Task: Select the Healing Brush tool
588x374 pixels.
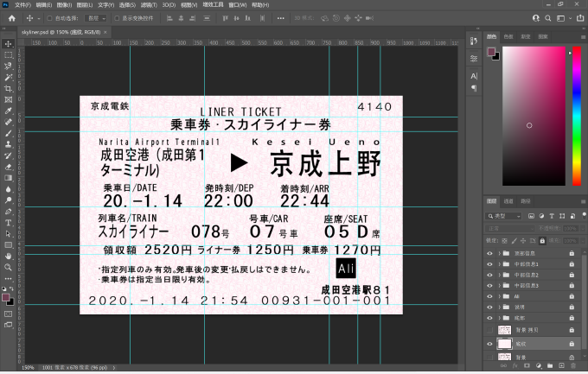Action: pyautogui.click(x=8, y=122)
